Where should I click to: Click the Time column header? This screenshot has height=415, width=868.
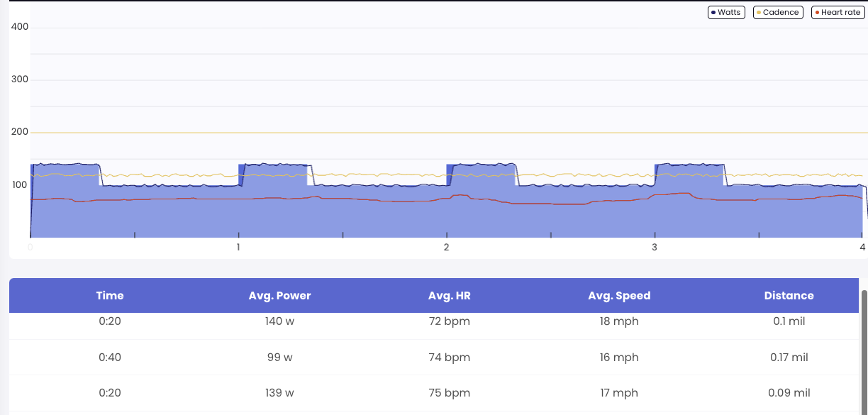click(x=110, y=296)
